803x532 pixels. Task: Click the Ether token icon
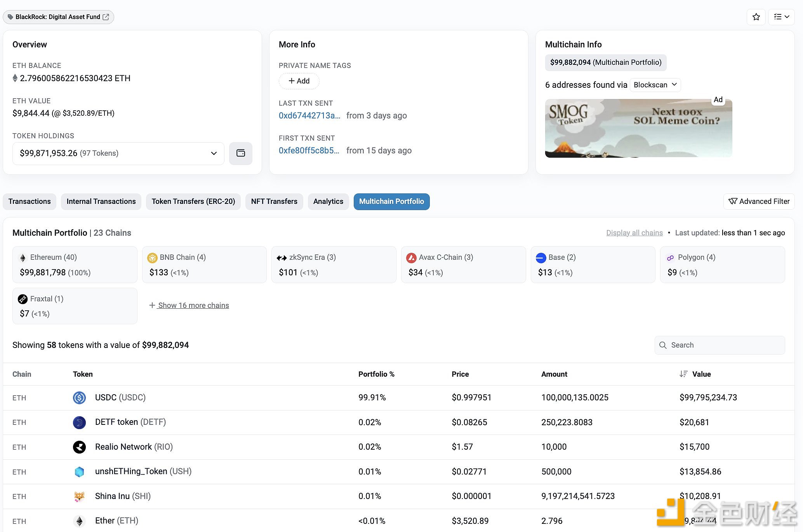coord(79,521)
